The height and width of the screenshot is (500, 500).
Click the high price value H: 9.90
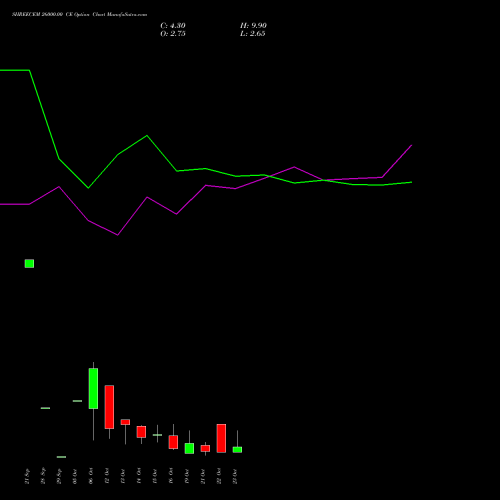tap(253, 26)
